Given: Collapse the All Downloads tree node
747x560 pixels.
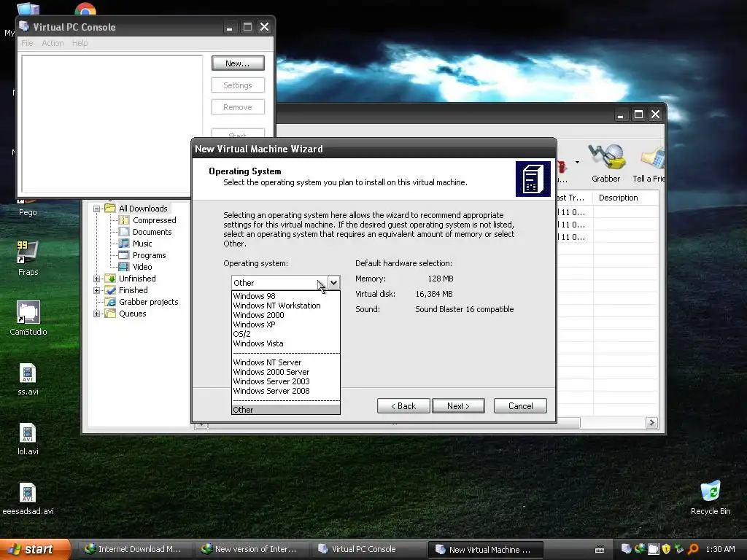Looking at the screenshot, I should coord(97,209).
